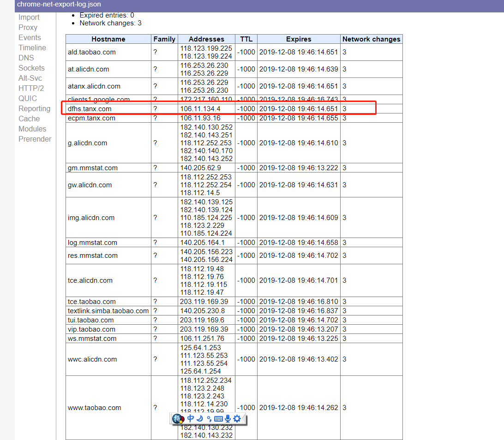Select hostname cell tce.taobao.com
504x440 pixels.
[108, 302]
